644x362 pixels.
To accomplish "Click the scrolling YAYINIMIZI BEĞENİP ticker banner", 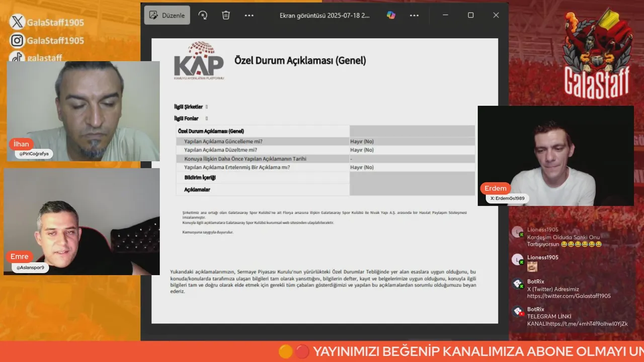I will pos(322,351).
